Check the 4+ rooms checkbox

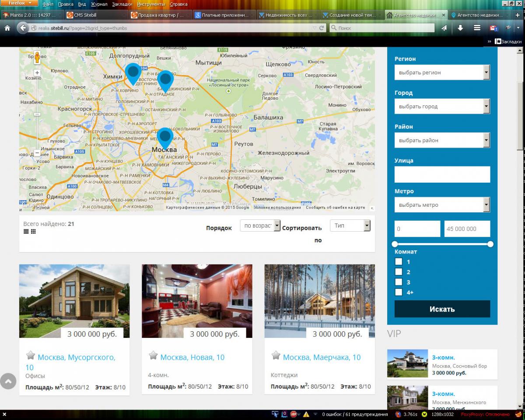tap(399, 292)
